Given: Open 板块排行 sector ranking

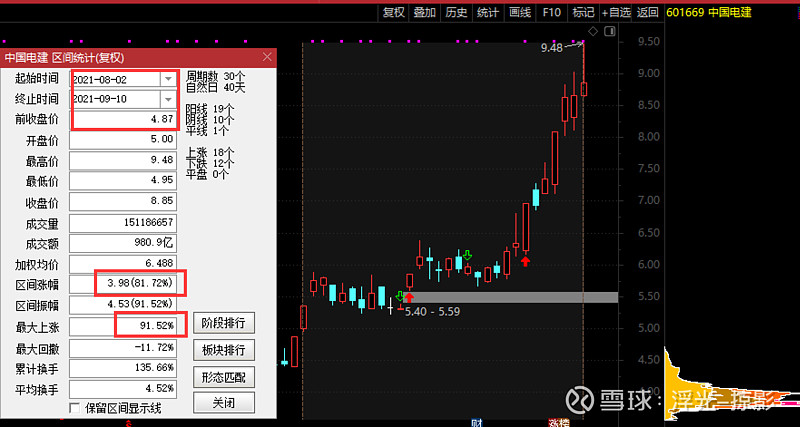Looking at the screenshot, I should point(223,350).
